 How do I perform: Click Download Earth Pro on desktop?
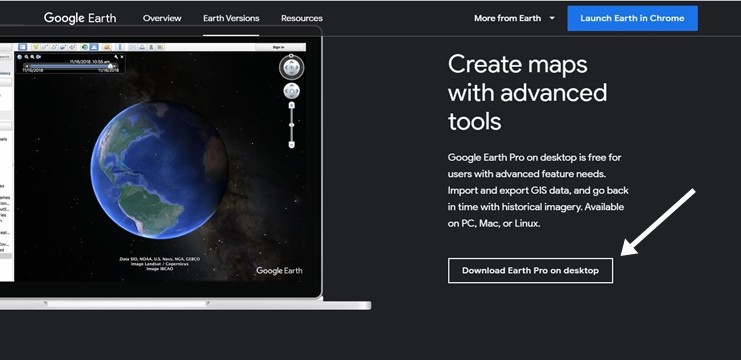[530, 271]
